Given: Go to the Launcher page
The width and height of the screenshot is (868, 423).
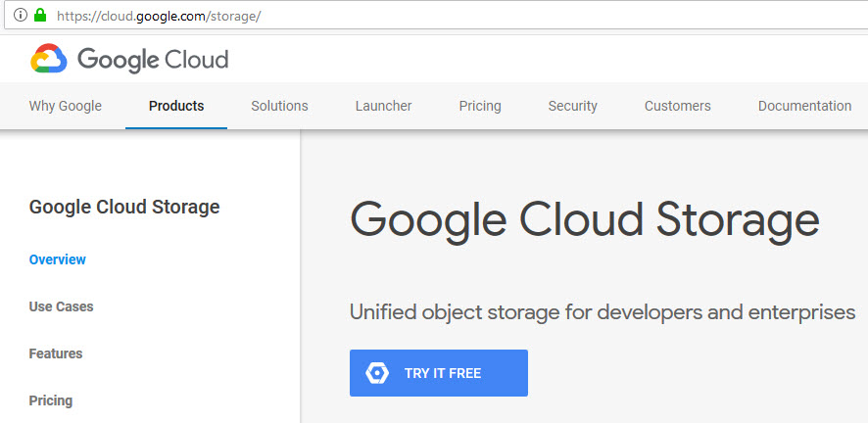Looking at the screenshot, I should click(384, 106).
